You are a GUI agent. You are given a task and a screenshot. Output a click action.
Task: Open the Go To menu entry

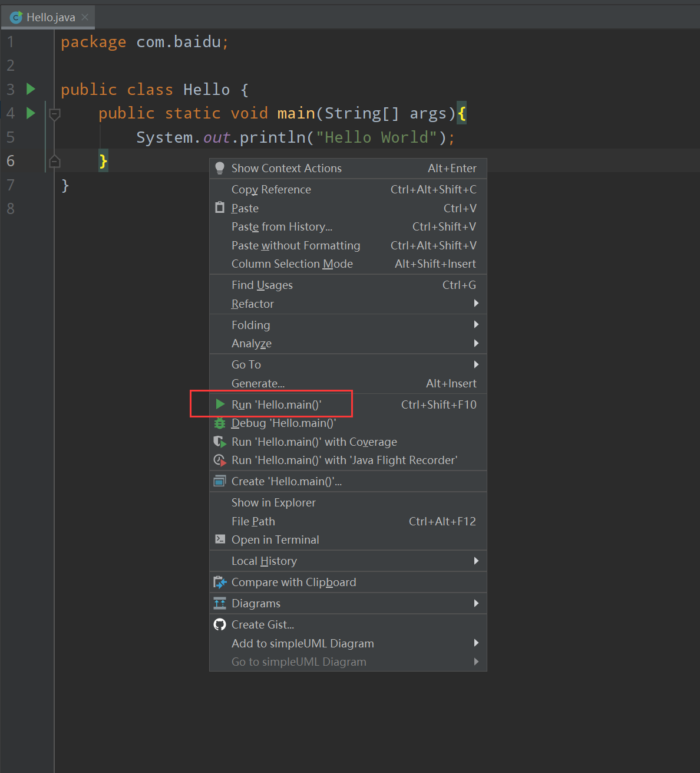coord(348,364)
